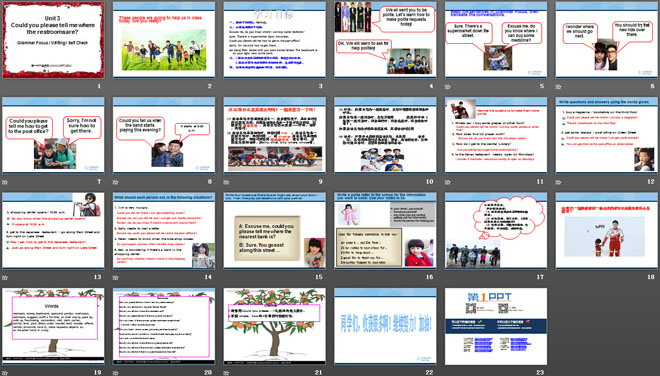Click the animation star under slide 5
Image resolution: width=660 pixels, height=376 pixels.
(x=448, y=87)
